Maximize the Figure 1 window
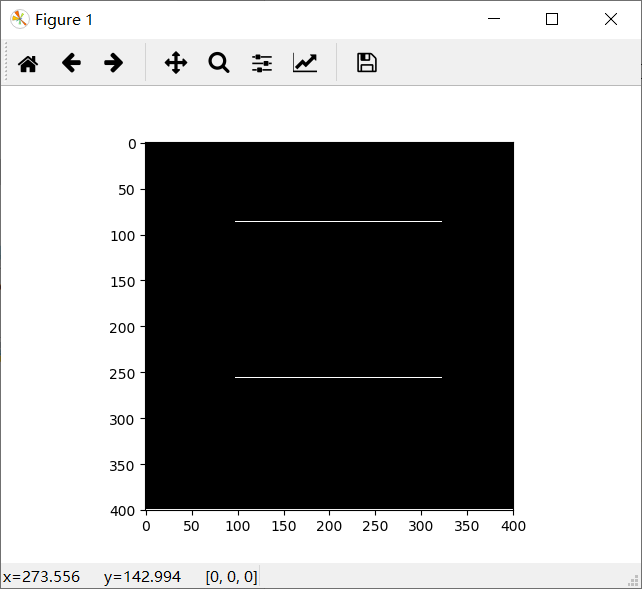The width and height of the screenshot is (642, 589). pos(552,19)
